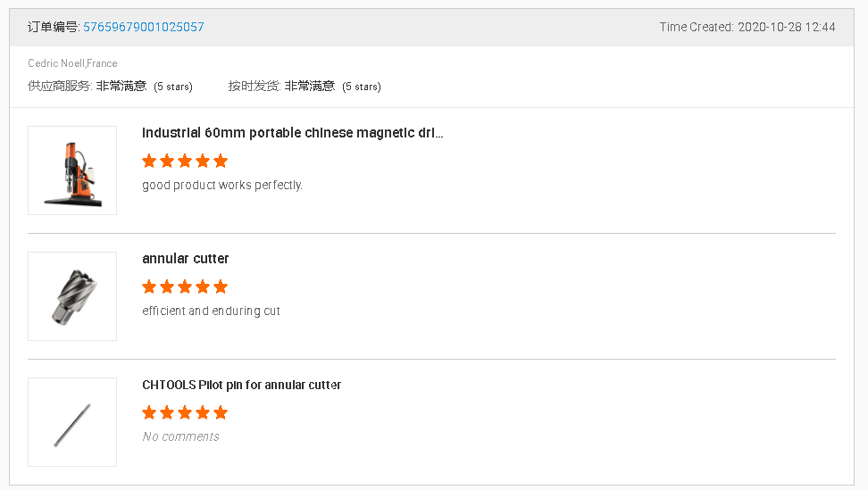This screenshot has height=490, width=868.
Task: Click first star of magnetic drill rating
Action: 149,161
